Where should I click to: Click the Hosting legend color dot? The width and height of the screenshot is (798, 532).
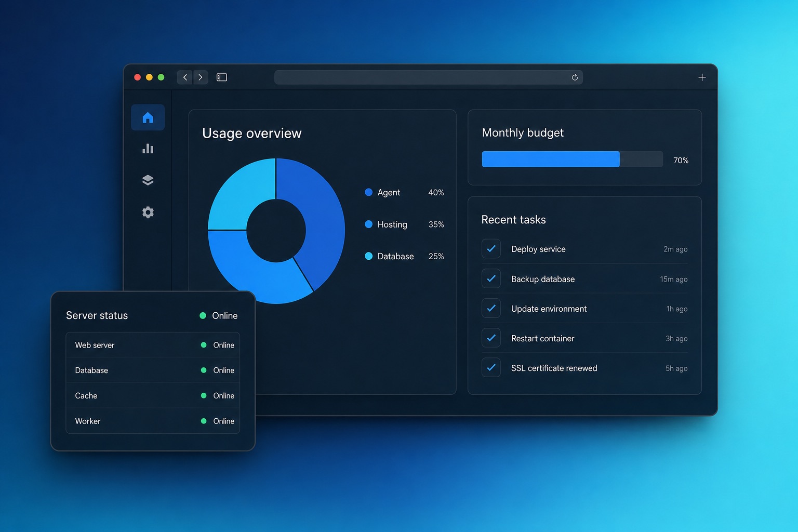coord(369,224)
